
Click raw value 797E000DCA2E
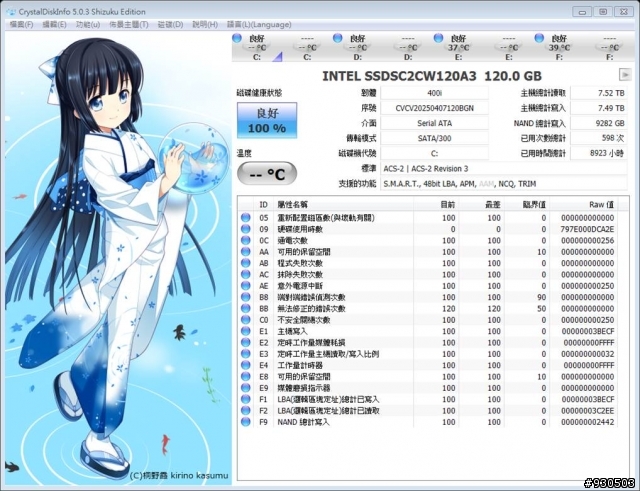point(587,229)
